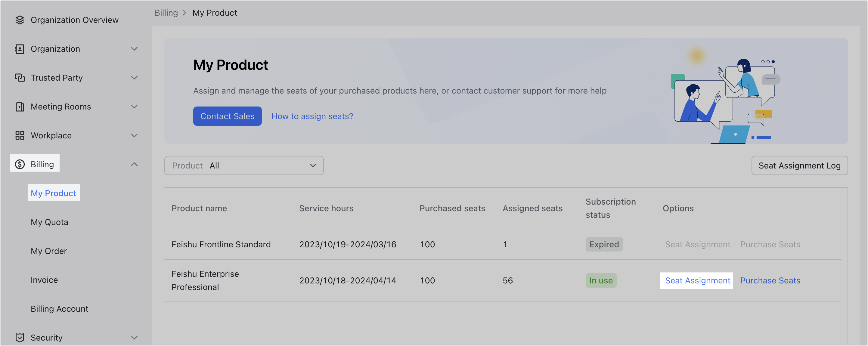Click the Trusted Party icon
This screenshot has width=868, height=346.
[20, 78]
